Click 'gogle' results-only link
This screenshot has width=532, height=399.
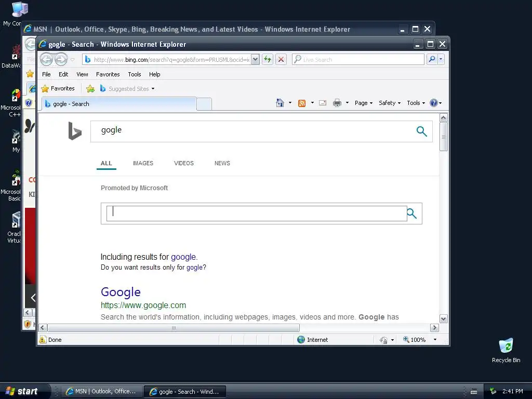tap(194, 268)
